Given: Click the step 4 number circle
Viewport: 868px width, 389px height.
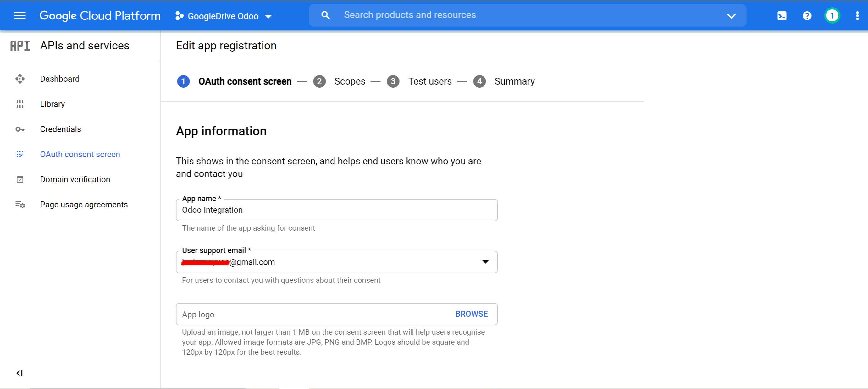Looking at the screenshot, I should click(x=479, y=81).
